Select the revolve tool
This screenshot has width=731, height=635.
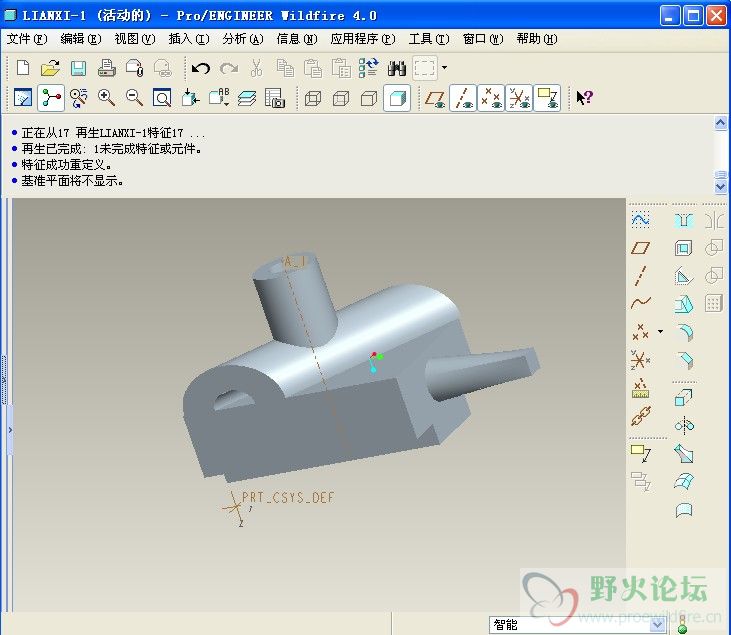click(x=684, y=425)
